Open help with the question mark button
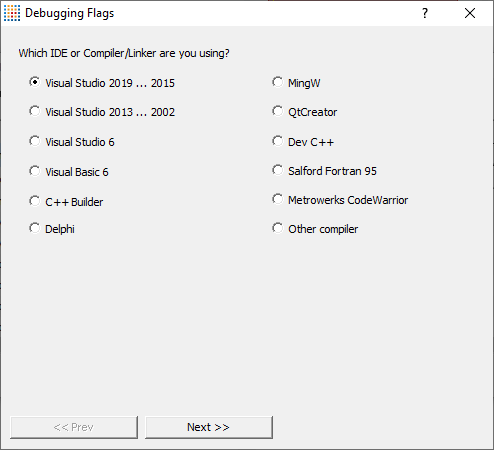The height and width of the screenshot is (450, 494). pyautogui.click(x=425, y=13)
